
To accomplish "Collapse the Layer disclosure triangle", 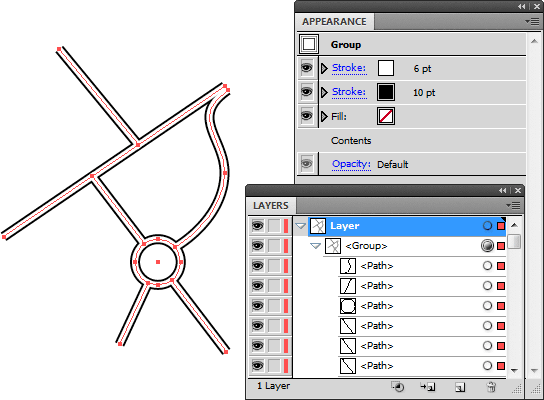I will click(300, 226).
